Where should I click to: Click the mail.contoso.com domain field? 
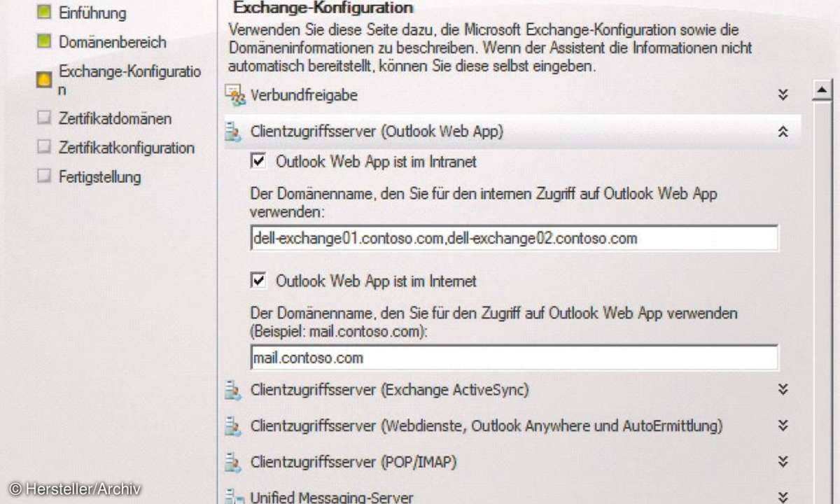pyautogui.click(x=514, y=358)
